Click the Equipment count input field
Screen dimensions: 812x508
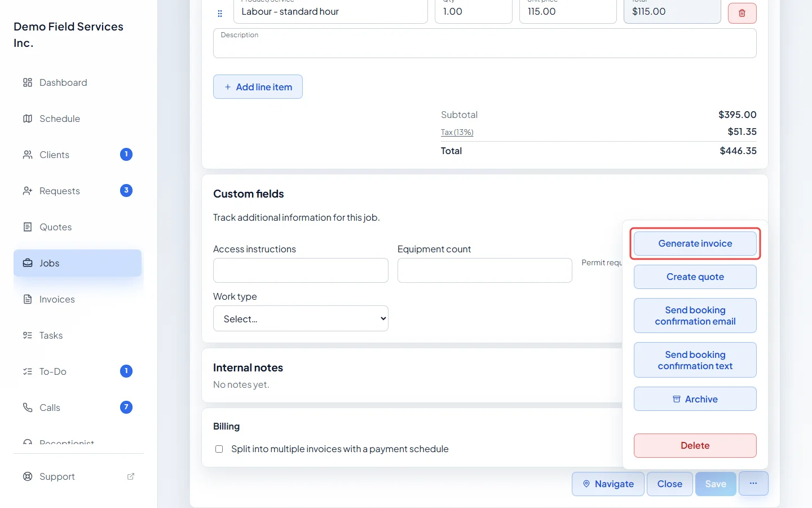[x=485, y=270]
